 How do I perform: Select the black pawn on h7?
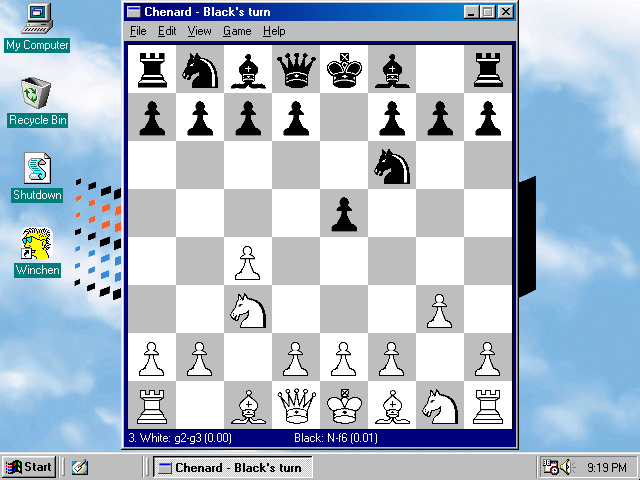tap(488, 118)
